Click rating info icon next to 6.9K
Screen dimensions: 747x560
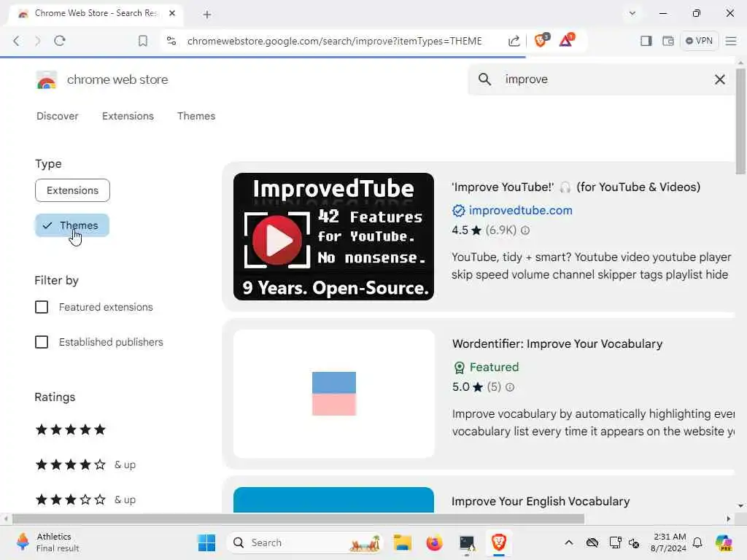point(525,230)
